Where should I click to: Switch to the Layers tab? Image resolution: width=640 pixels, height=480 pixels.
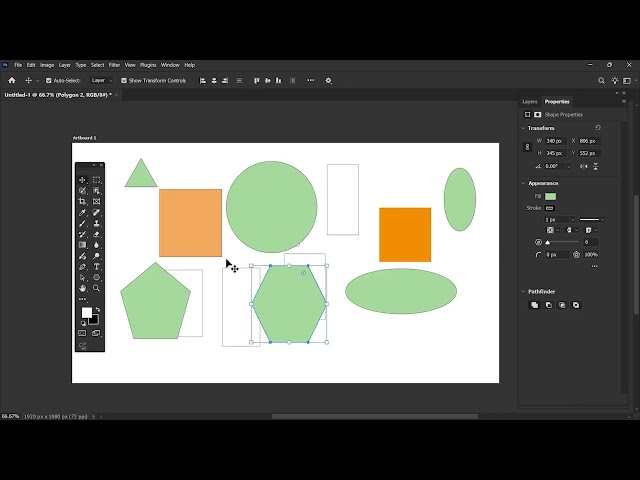tap(529, 102)
